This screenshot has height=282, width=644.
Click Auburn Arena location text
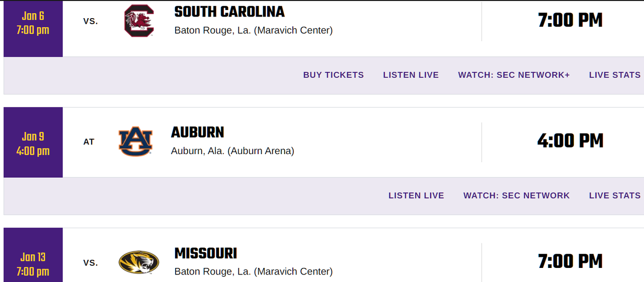click(232, 151)
